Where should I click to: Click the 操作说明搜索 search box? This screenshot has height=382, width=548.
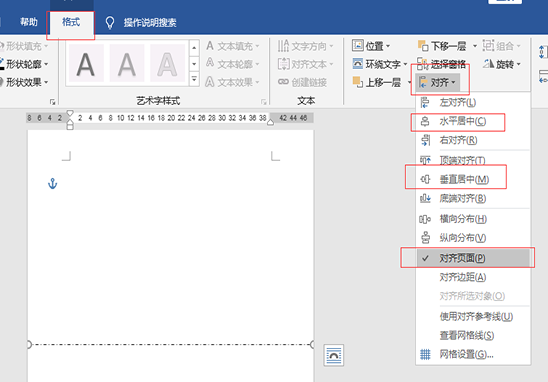pyautogui.click(x=150, y=23)
